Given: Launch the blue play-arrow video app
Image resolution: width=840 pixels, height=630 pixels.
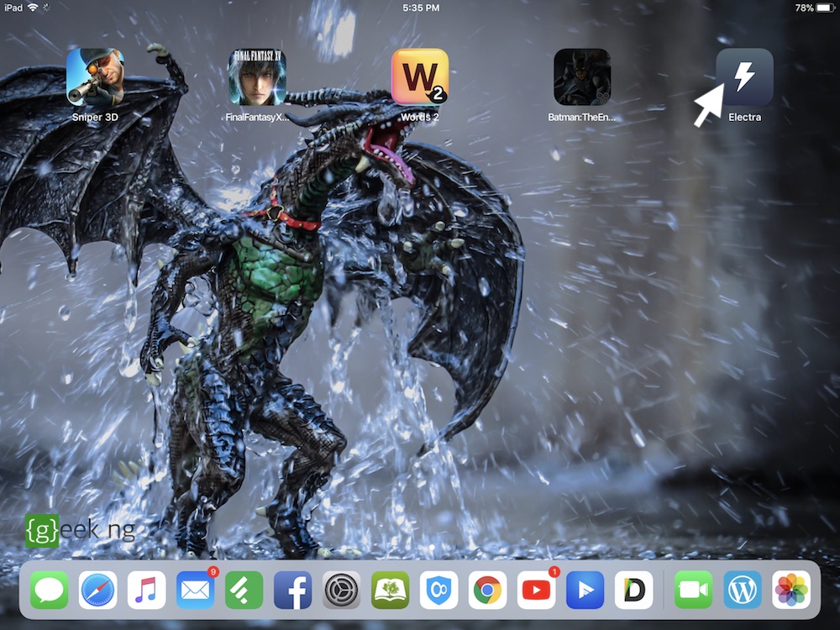Looking at the screenshot, I should [x=585, y=590].
